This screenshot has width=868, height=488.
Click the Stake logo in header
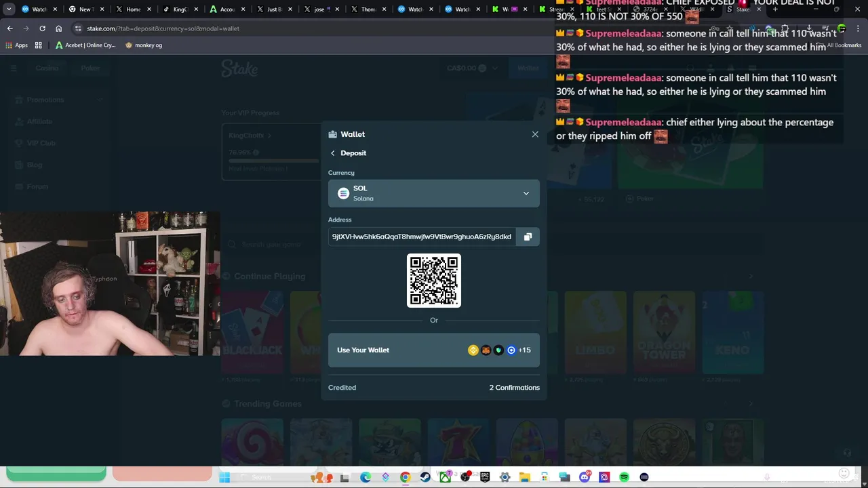239,68
